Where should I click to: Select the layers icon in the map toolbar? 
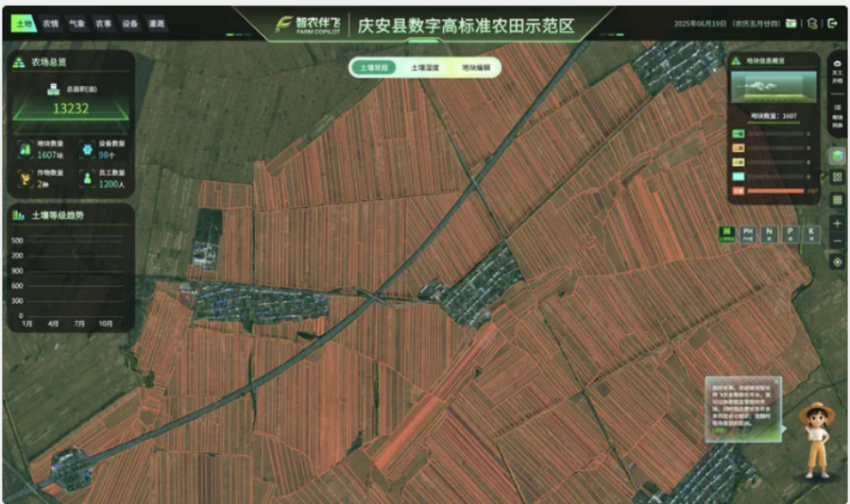pyautogui.click(x=837, y=156)
